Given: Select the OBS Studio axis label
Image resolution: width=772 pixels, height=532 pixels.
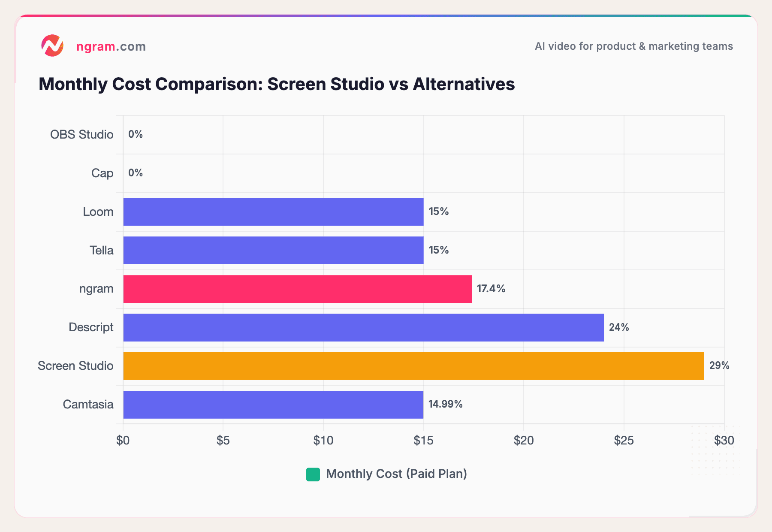Looking at the screenshot, I should point(81,134).
